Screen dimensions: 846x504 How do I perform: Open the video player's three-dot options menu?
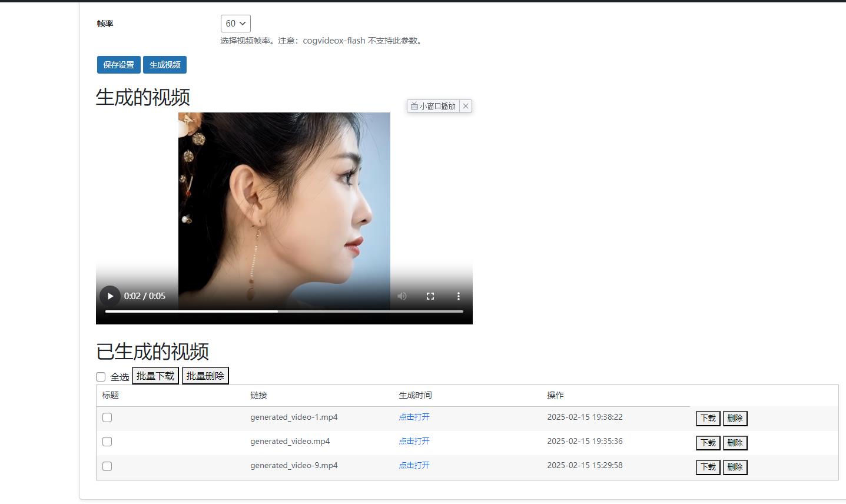coord(459,296)
